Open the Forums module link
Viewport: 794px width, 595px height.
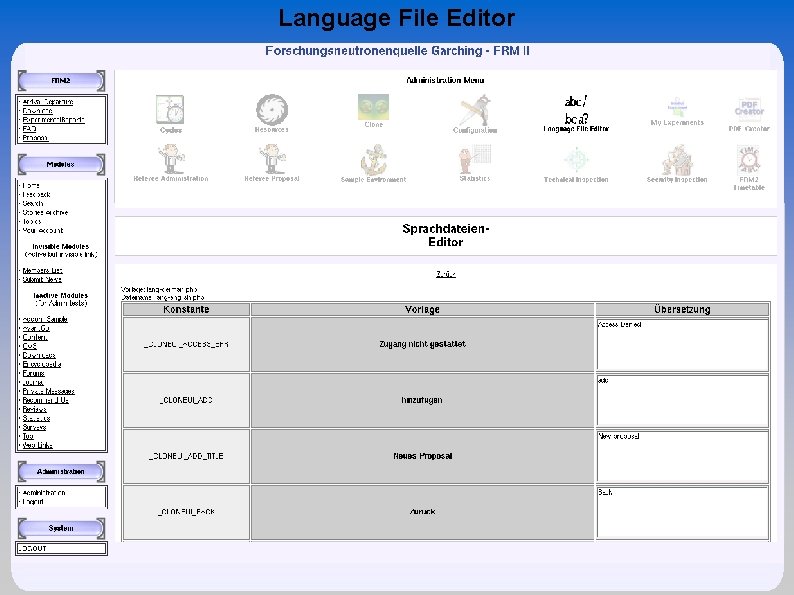pyautogui.click(x=33, y=373)
